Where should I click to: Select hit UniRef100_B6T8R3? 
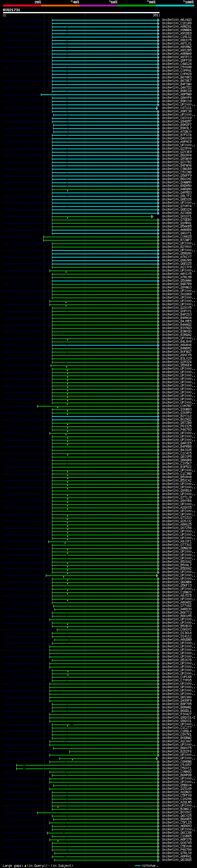[177, 78]
